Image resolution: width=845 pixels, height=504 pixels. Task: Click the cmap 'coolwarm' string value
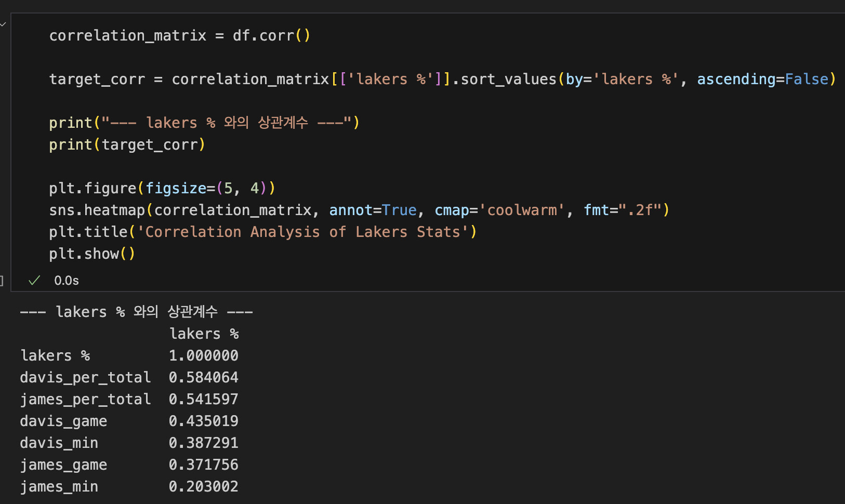(521, 210)
